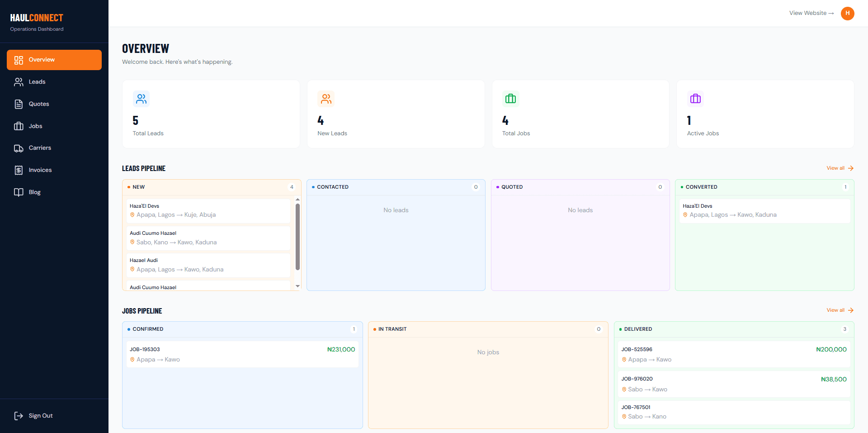868x433 pixels.
Task: Open delivered job JOB-525596
Action: (734, 354)
